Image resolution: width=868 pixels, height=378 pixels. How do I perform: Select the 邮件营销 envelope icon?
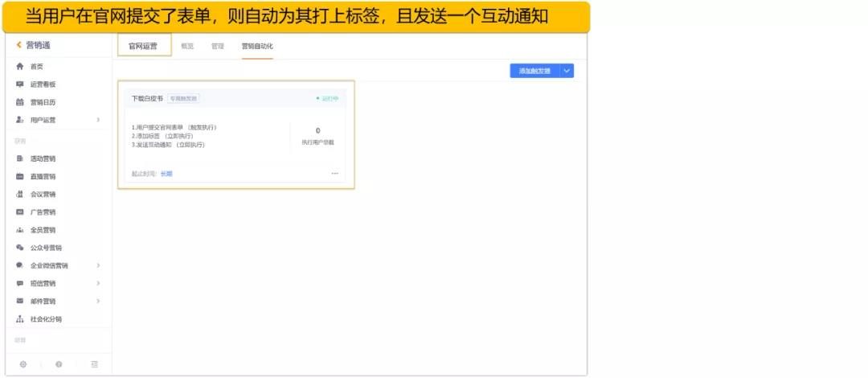pyautogui.click(x=20, y=301)
